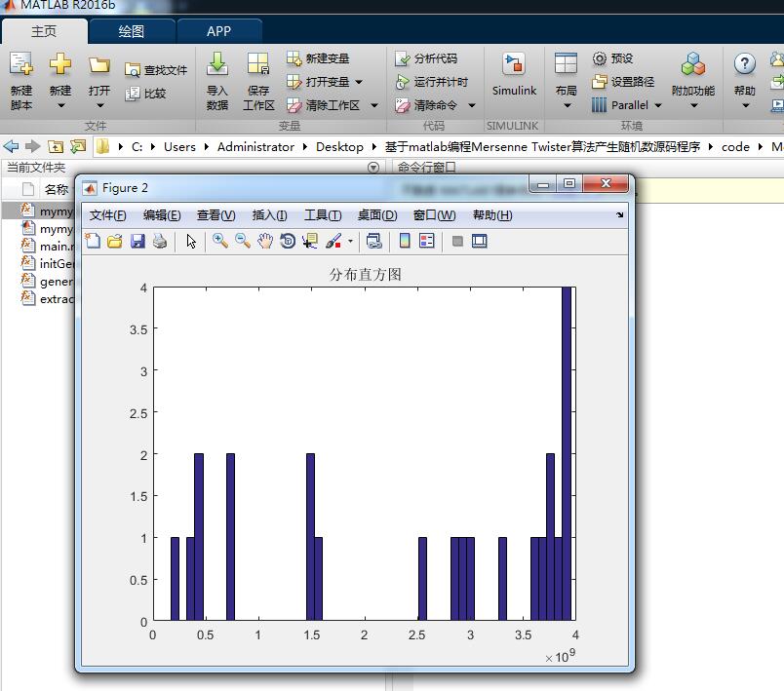Open the folder Open dropdown in the ribbon
Image resolution: width=784 pixels, height=691 pixels.
[99, 105]
